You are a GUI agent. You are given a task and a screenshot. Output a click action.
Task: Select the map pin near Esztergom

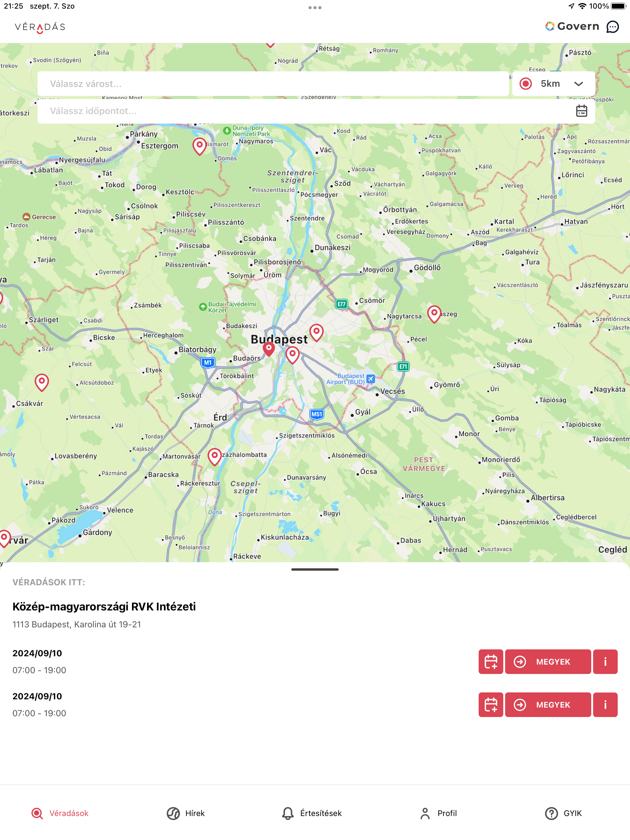(x=199, y=146)
